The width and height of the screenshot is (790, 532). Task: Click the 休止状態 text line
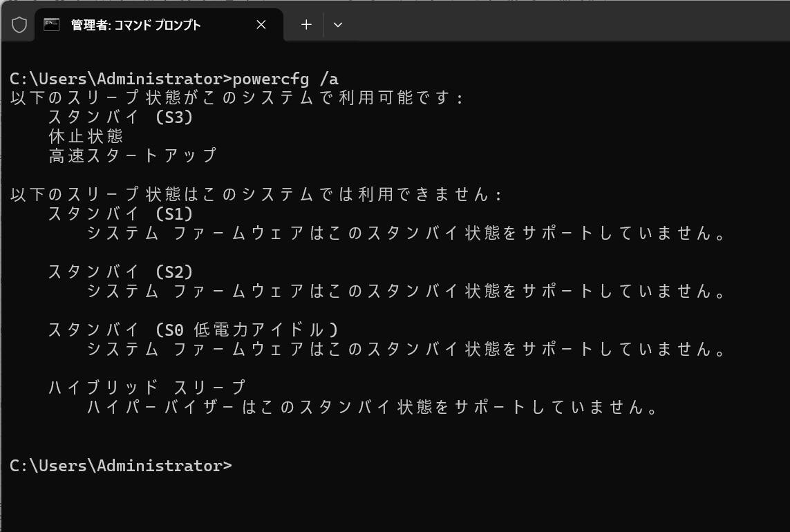[x=86, y=136]
